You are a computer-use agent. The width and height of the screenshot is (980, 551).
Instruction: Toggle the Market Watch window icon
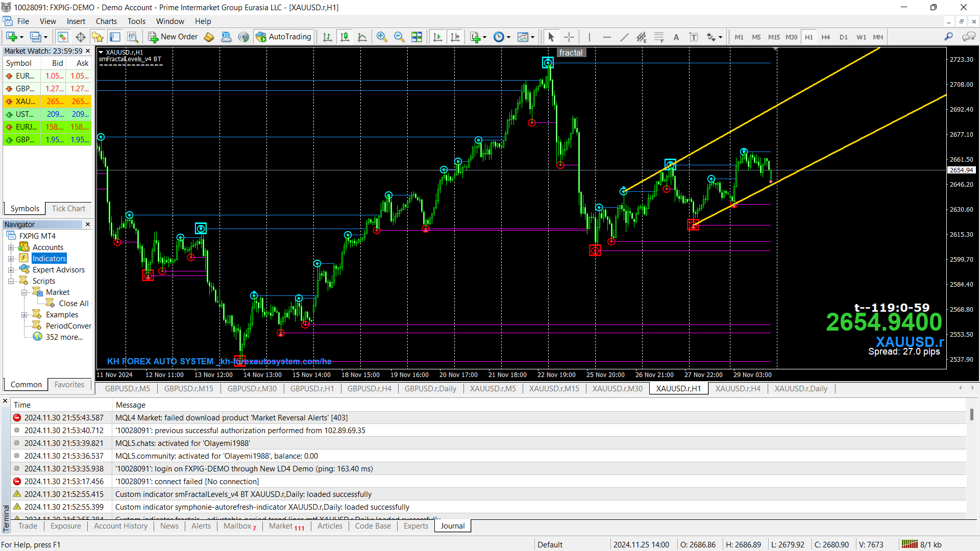63,37
